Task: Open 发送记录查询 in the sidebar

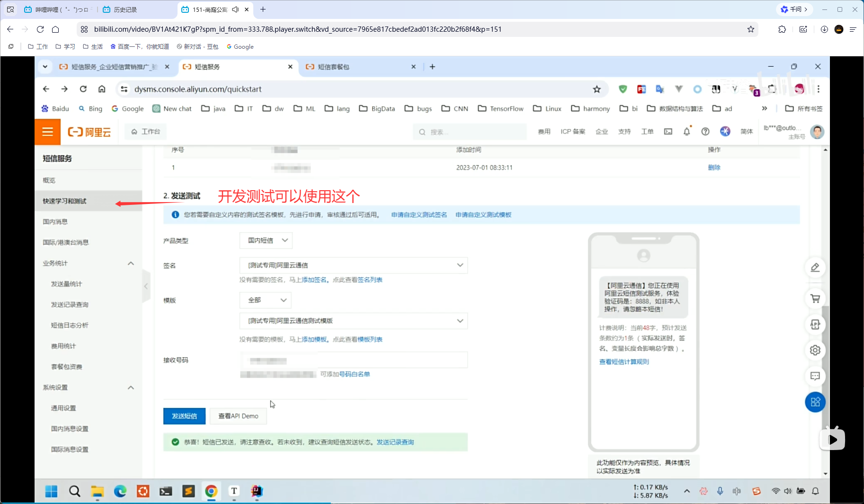Action: point(70,304)
